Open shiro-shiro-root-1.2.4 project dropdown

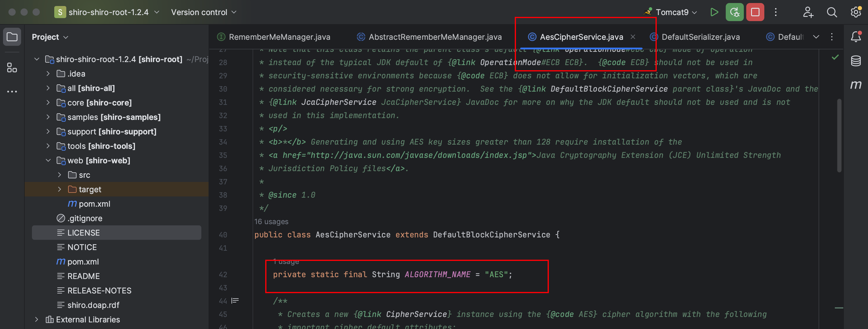(108, 12)
